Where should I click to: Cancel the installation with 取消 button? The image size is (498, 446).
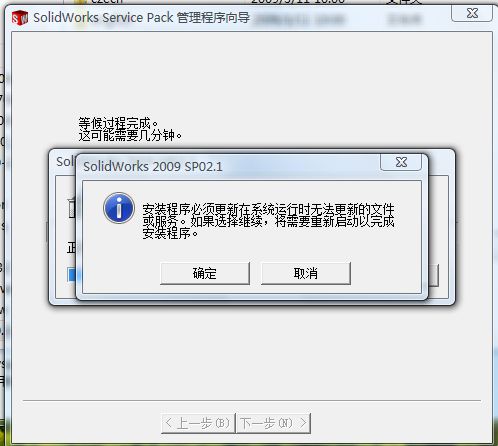click(x=306, y=273)
